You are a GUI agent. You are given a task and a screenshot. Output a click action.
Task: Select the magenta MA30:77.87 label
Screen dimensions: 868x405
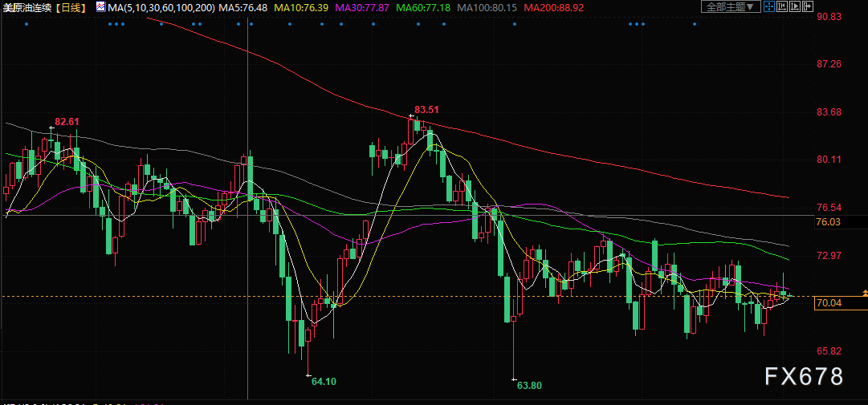[x=363, y=7]
